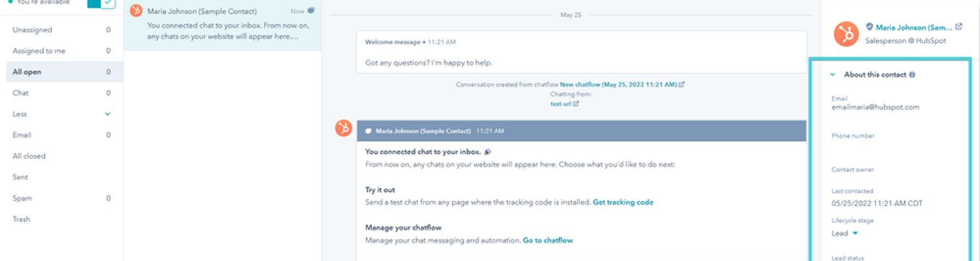
Task: Click external link icon beside test-url
Action: pyautogui.click(x=576, y=104)
